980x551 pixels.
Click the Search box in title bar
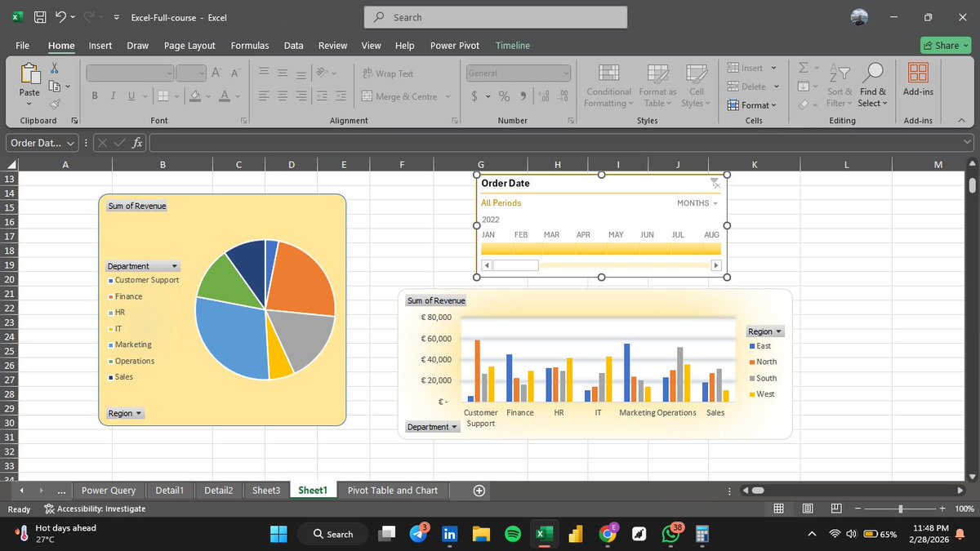pyautogui.click(x=496, y=17)
